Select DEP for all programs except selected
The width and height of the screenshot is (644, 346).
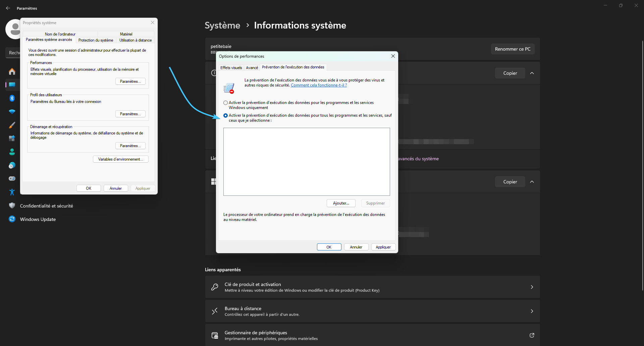click(226, 115)
